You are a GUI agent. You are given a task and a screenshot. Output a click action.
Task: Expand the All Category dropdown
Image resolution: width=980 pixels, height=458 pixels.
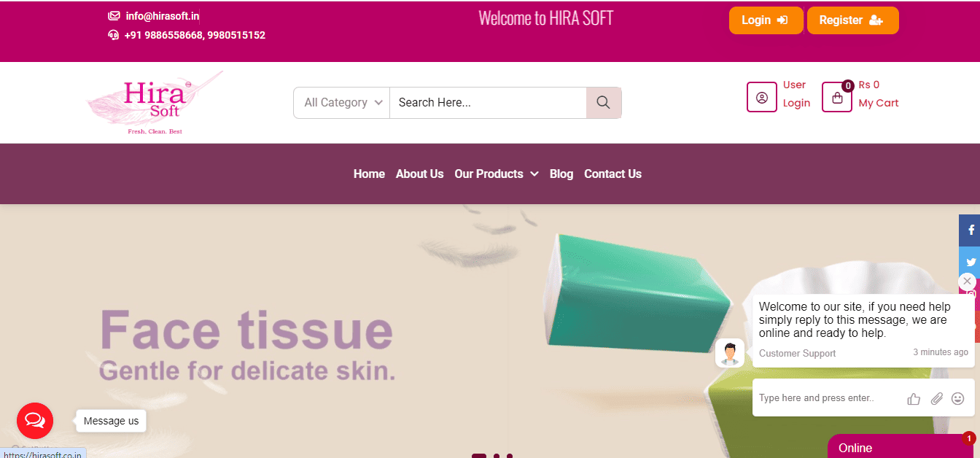point(342,103)
